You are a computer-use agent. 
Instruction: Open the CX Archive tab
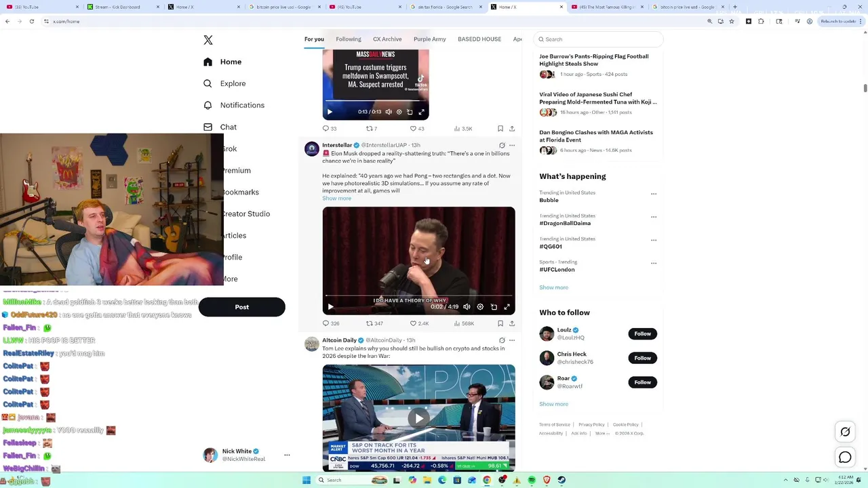point(387,39)
